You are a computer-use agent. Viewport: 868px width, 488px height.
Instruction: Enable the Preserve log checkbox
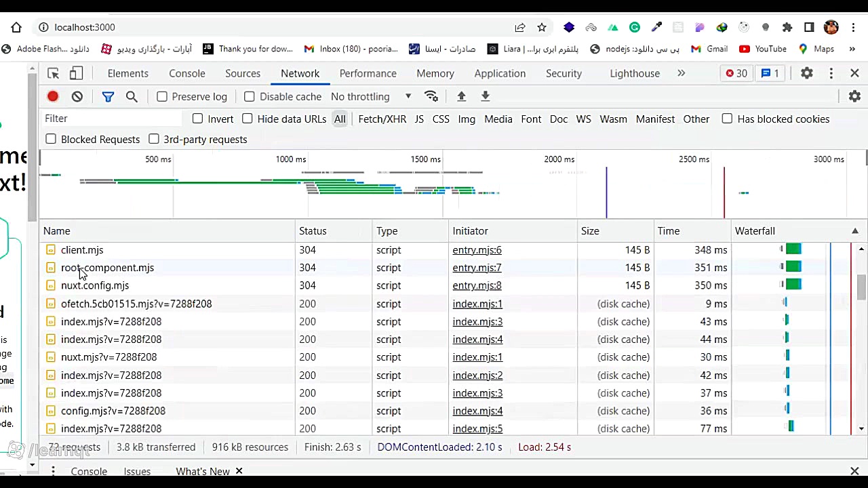tap(162, 96)
